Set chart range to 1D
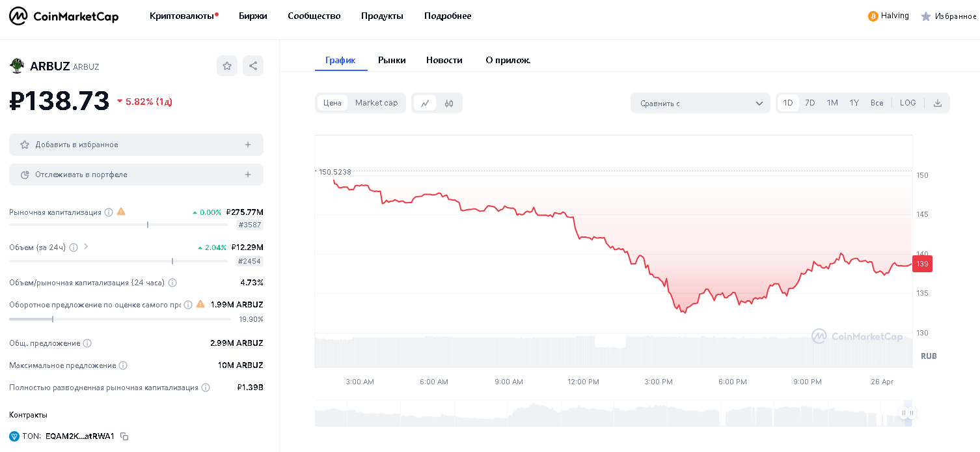Viewport: 980px width, 452px height. tap(788, 103)
